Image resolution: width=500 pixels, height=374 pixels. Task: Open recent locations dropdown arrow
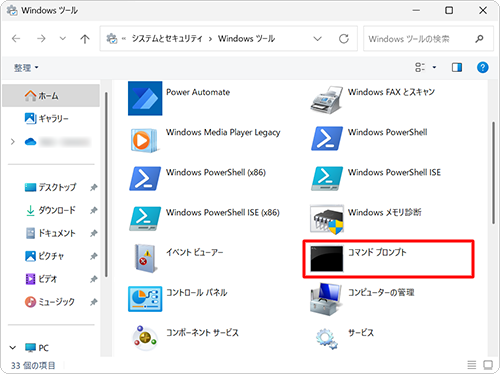click(63, 39)
